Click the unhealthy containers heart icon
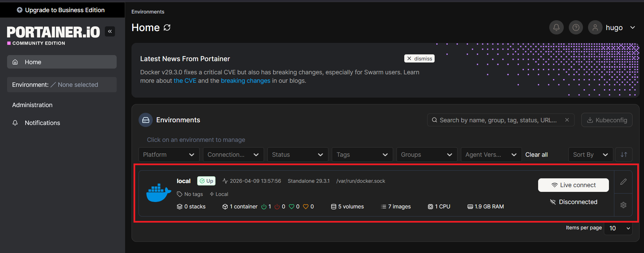 tap(306, 207)
